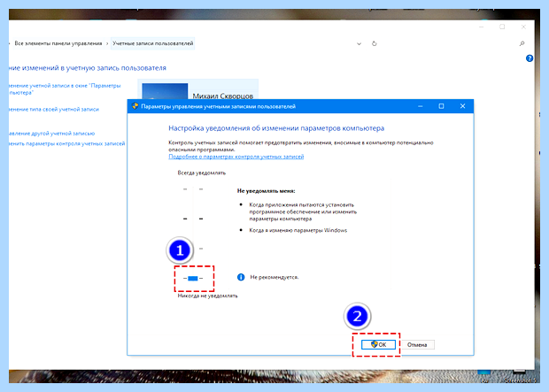The width and height of the screenshot is (549, 392).
Task: Click OK to confirm UAC settings
Action: [x=378, y=345]
